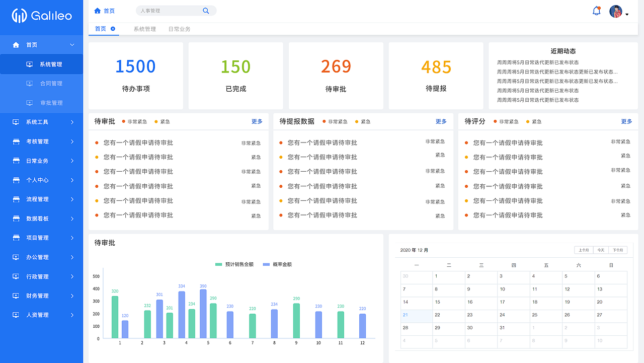
Task: Open the 269 待审批 card
Action: [x=336, y=76]
